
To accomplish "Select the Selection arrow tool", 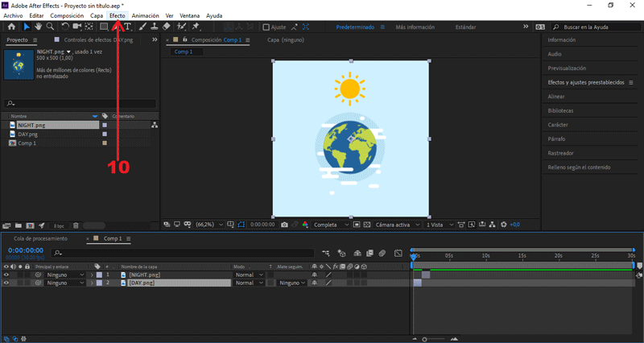I will click(x=27, y=27).
